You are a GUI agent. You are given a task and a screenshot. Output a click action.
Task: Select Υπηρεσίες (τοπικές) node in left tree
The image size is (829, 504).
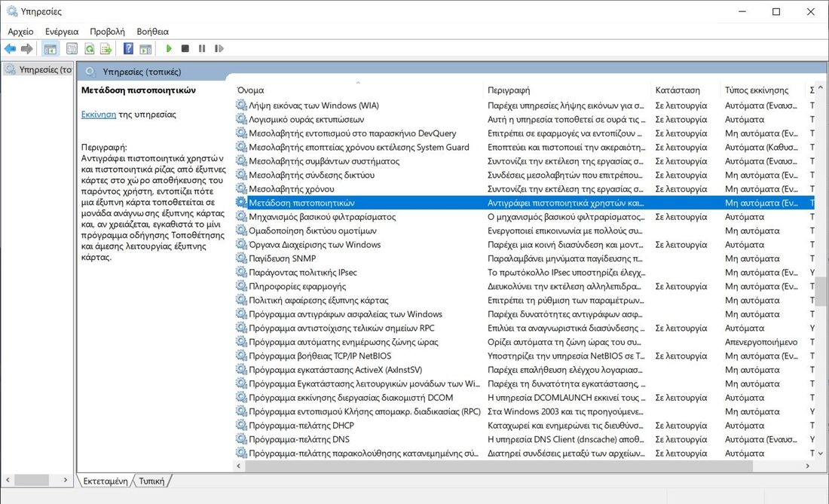point(40,69)
